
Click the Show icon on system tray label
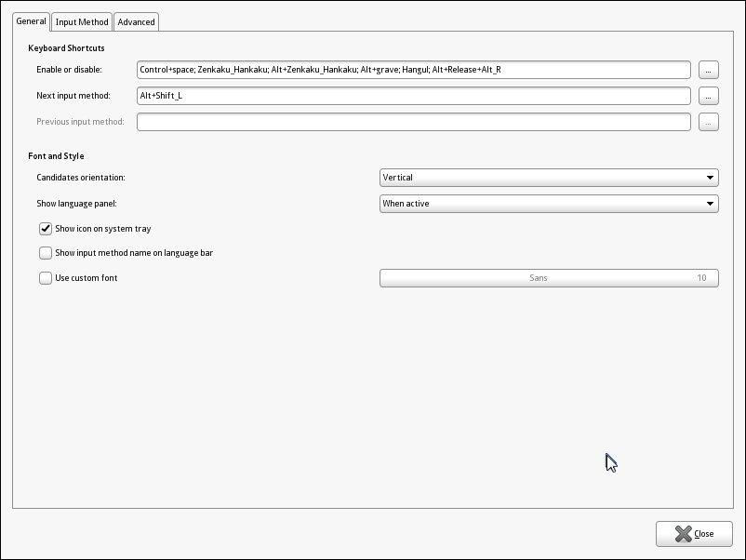pyautogui.click(x=103, y=229)
